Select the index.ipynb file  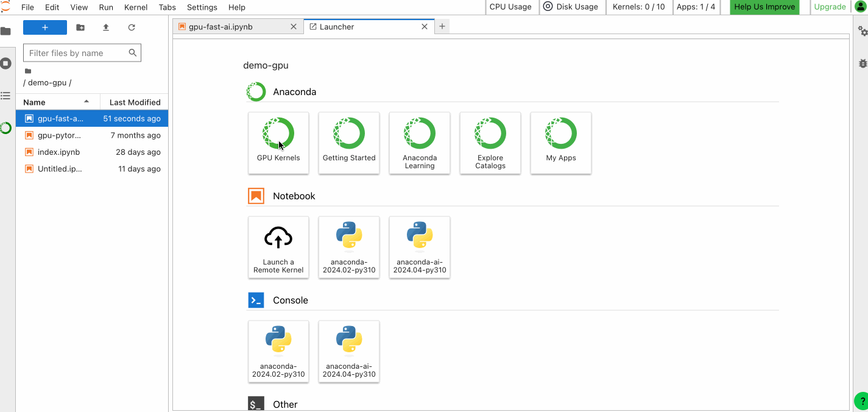coord(92,152)
